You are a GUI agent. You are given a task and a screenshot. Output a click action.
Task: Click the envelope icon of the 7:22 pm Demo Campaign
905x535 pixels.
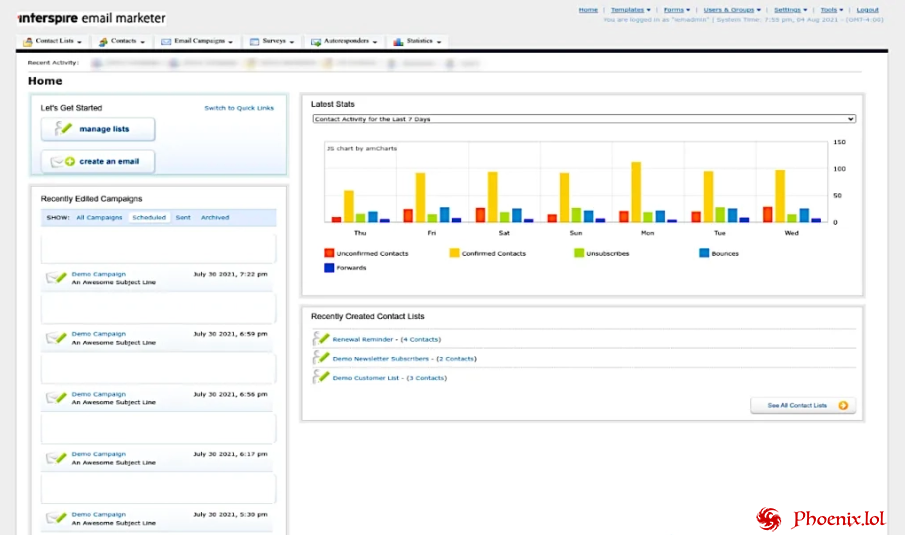click(56, 278)
